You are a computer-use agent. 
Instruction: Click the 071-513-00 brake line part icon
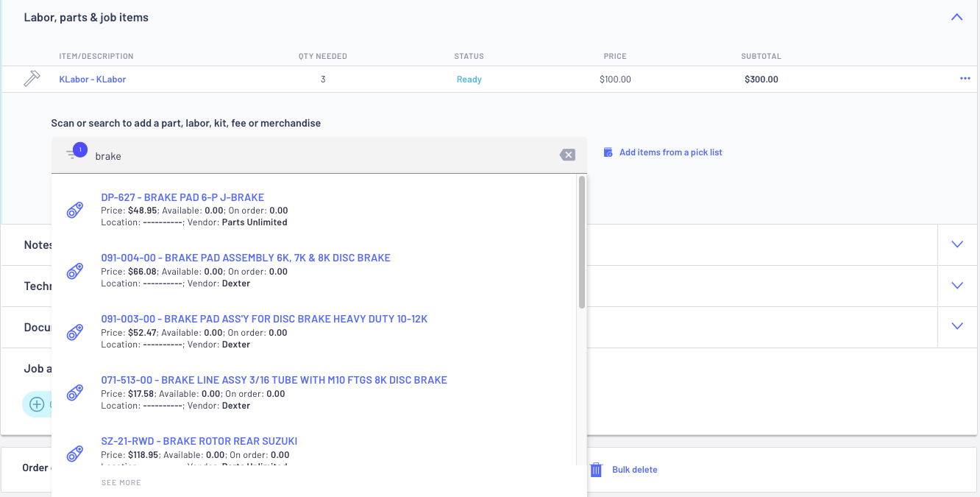[x=74, y=394]
